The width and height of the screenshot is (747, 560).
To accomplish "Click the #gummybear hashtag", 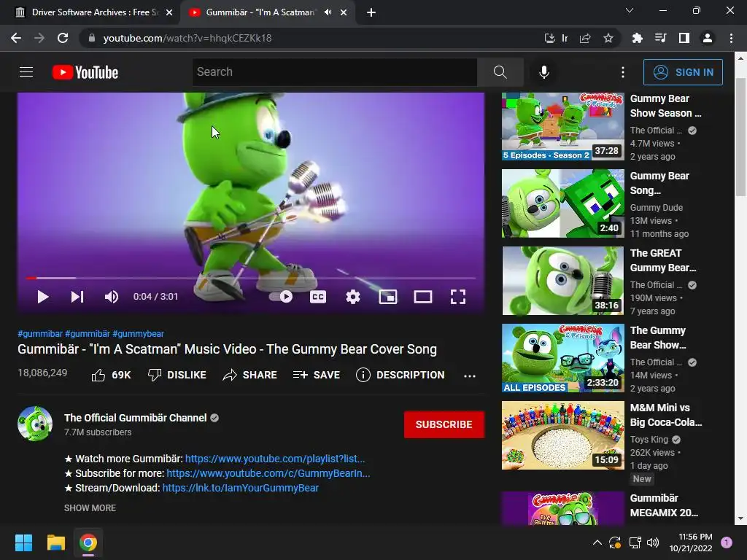I will click(x=138, y=334).
